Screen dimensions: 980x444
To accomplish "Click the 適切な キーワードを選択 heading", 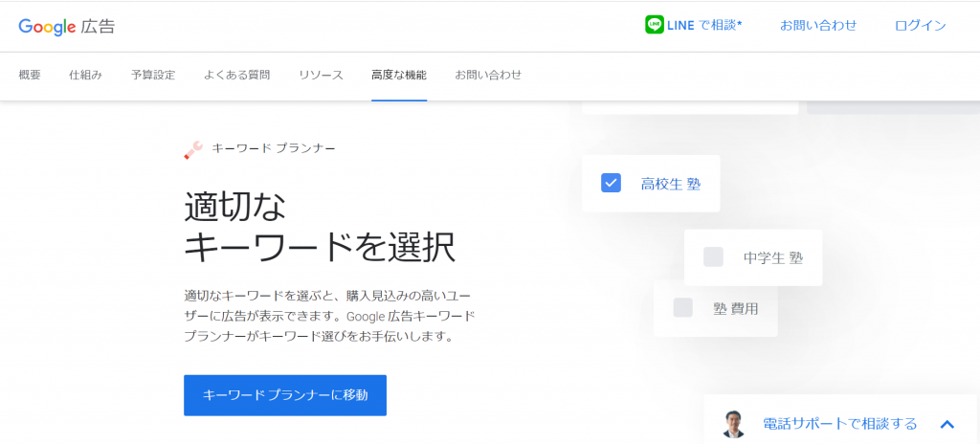I will [x=320, y=229].
